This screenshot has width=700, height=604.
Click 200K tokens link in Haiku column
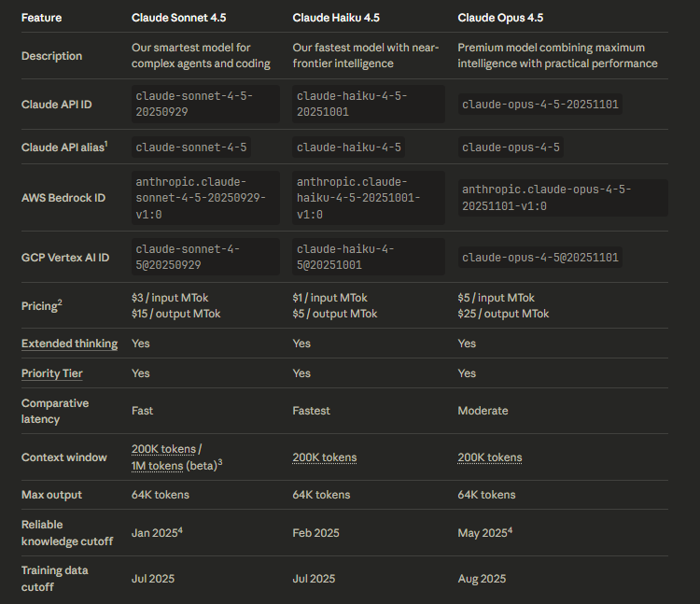[x=324, y=457]
